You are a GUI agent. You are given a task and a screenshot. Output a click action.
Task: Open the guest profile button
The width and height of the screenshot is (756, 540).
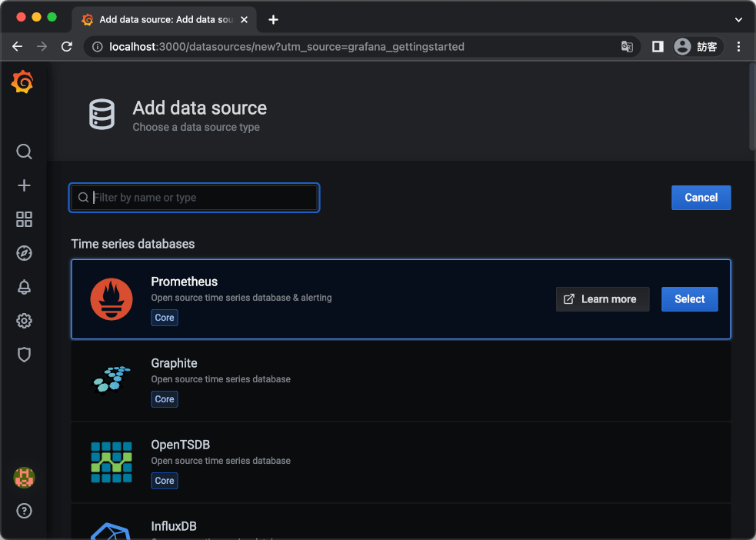tap(698, 47)
